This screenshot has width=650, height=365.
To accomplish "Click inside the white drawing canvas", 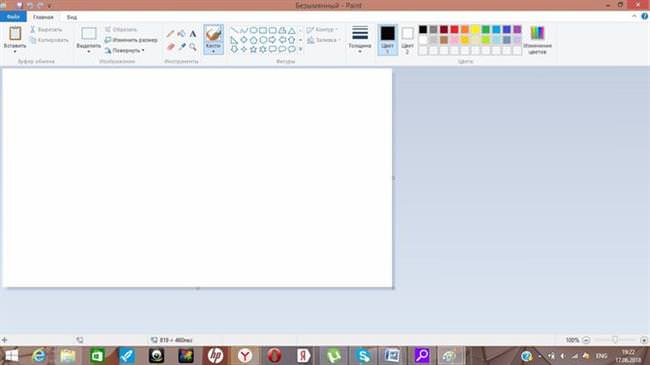I will pyautogui.click(x=197, y=178).
